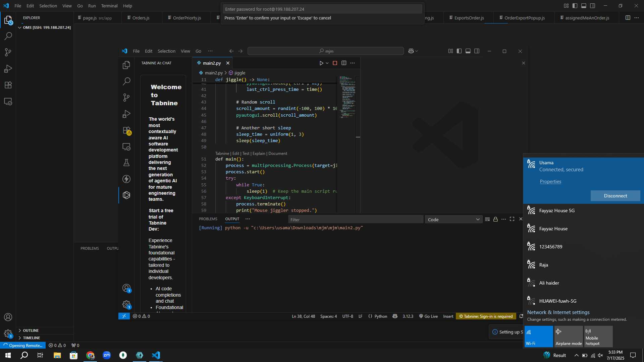Select the main2.py editor tab
The image size is (644, 362).
point(212,63)
